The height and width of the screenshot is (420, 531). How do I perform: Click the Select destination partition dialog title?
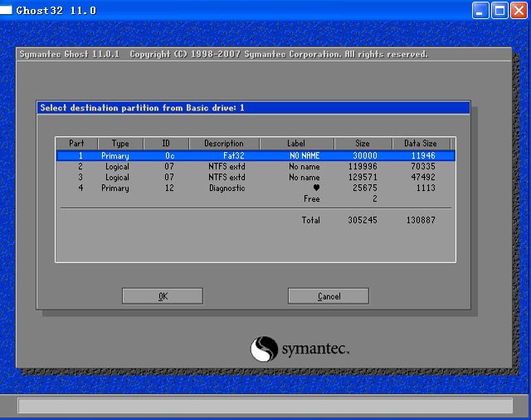point(142,108)
